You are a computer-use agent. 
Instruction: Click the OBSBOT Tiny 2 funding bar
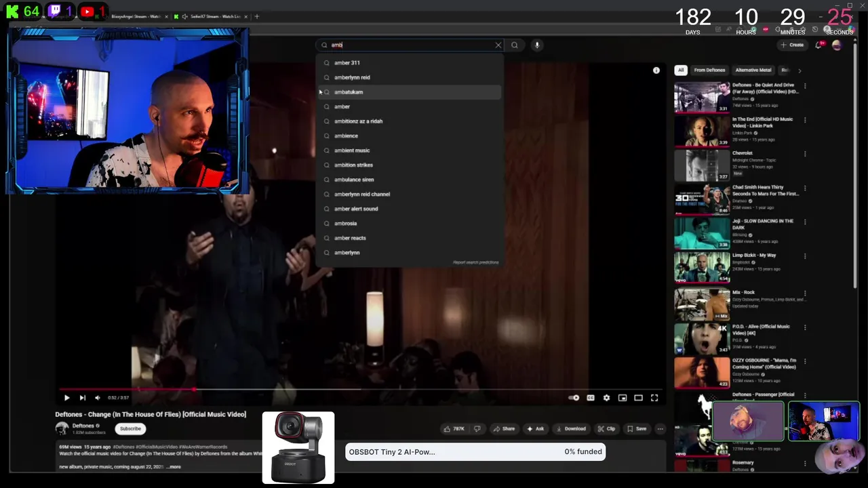(475, 452)
